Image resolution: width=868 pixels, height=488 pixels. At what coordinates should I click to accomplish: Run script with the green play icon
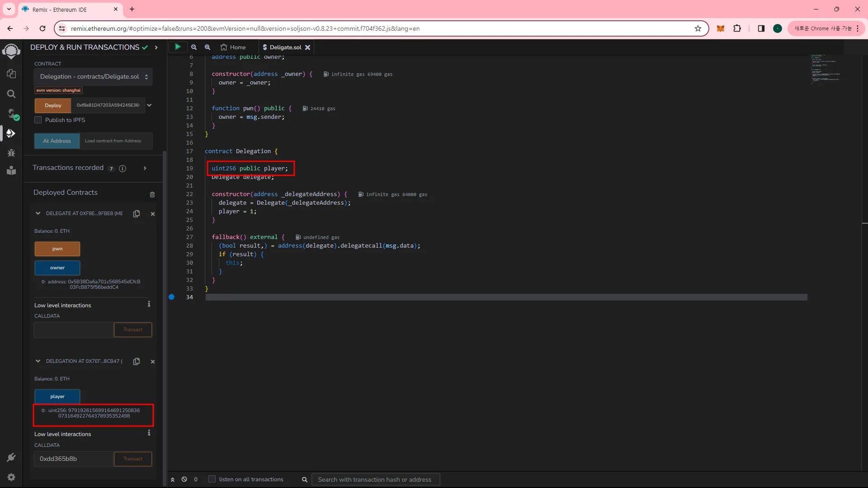pyautogui.click(x=178, y=47)
